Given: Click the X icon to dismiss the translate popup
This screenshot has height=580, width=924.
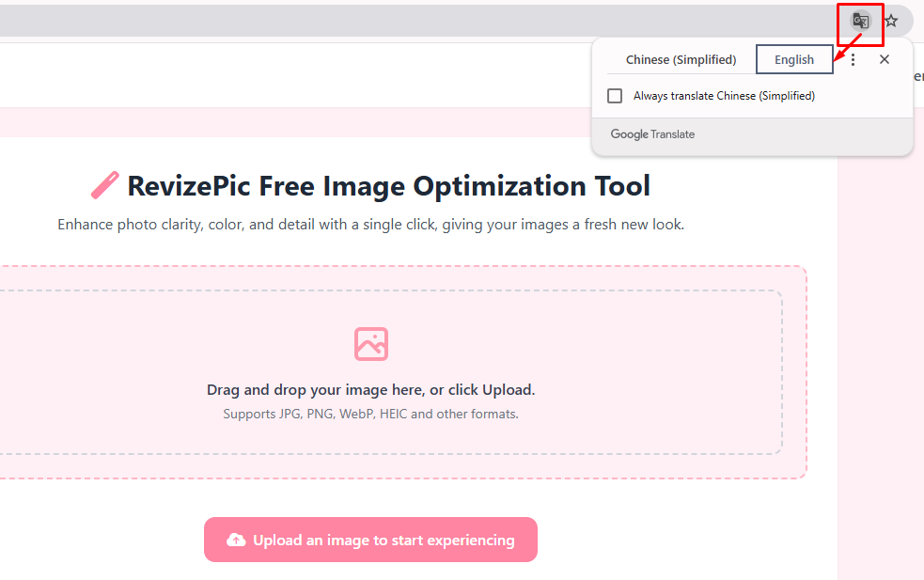Looking at the screenshot, I should coord(884,58).
